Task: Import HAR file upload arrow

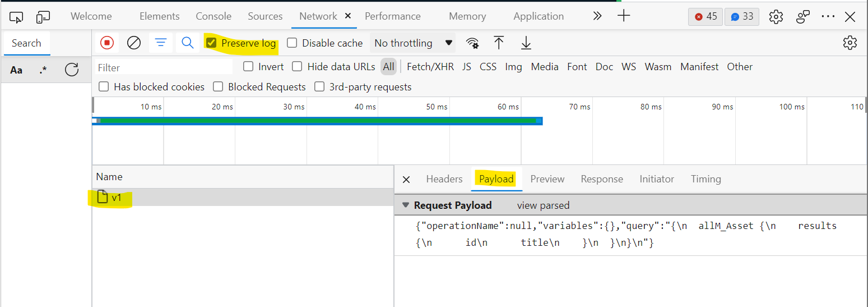Action: [x=499, y=43]
